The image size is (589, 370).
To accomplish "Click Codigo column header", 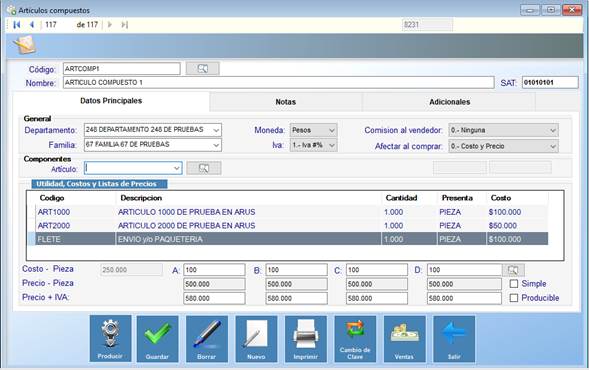I will 52,198.
